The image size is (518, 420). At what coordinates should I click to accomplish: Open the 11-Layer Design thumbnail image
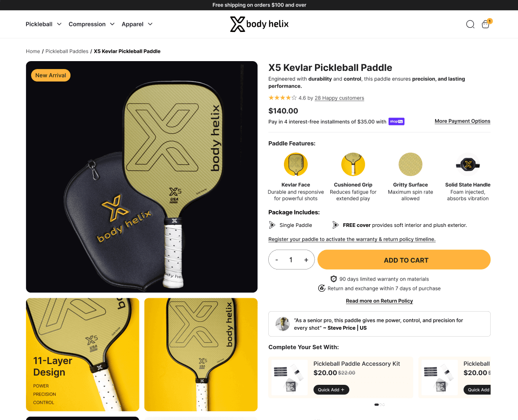(82, 355)
